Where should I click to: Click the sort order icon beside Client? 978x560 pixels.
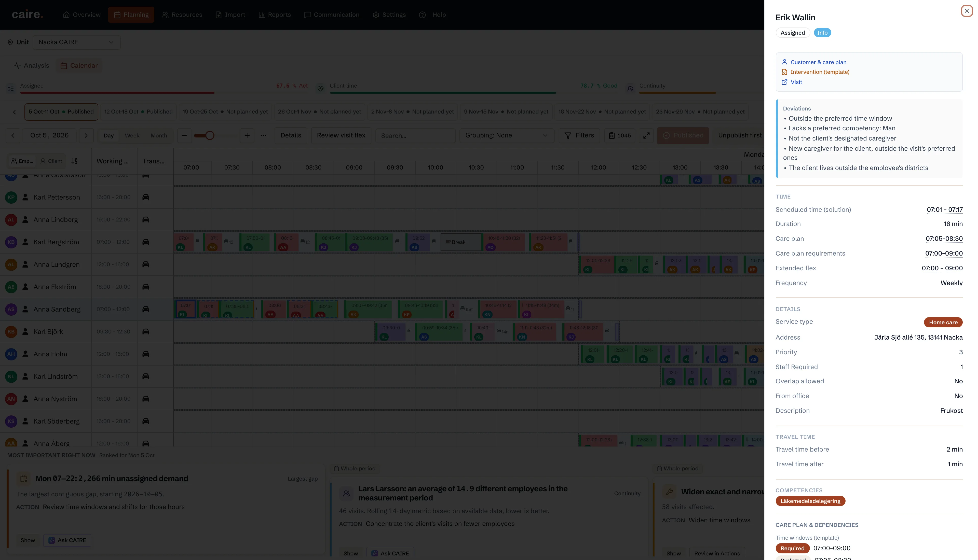[x=75, y=161]
